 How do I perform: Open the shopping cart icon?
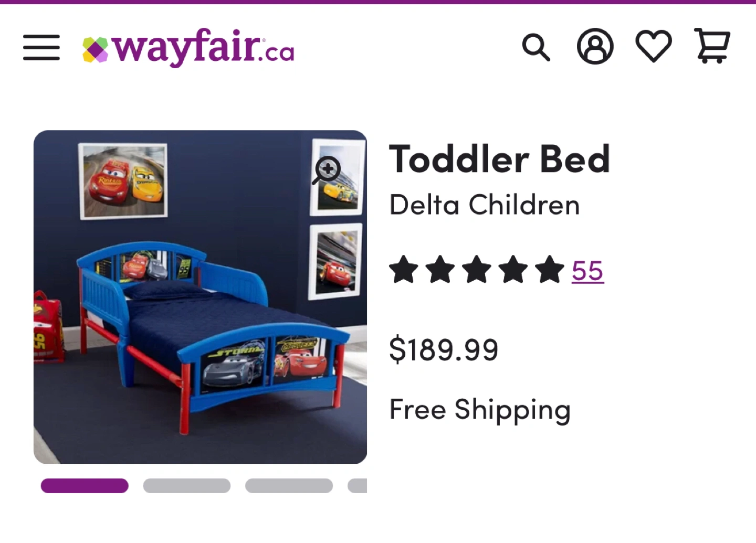tap(712, 46)
